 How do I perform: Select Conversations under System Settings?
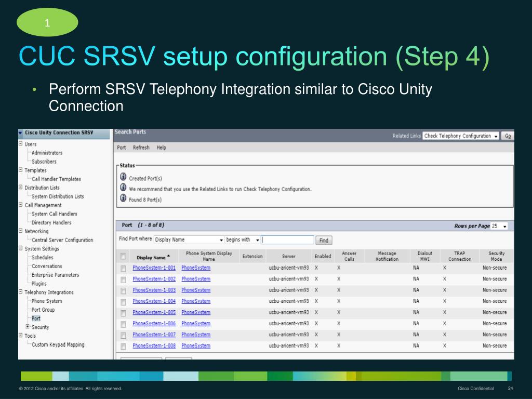(47, 266)
